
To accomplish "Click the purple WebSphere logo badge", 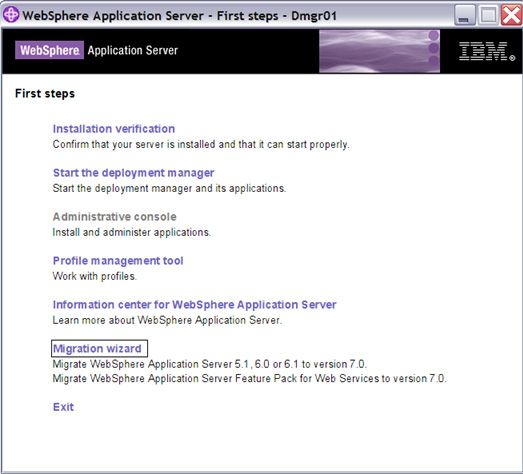I will tap(49, 50).
